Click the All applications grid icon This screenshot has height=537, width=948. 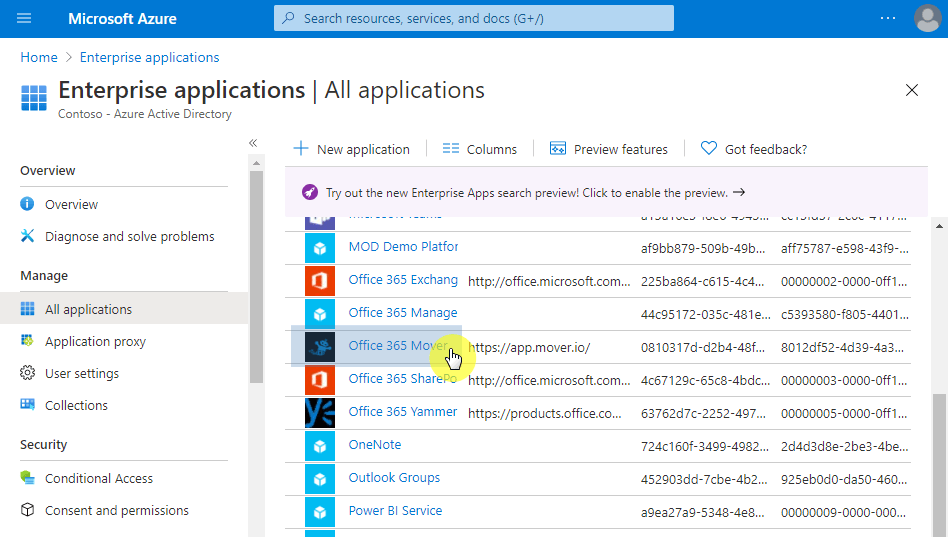click(x=27, y=309)
